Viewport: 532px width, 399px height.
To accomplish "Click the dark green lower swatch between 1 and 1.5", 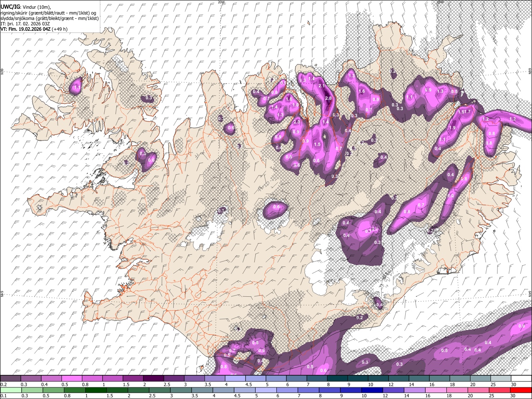I will coord(96,390).
